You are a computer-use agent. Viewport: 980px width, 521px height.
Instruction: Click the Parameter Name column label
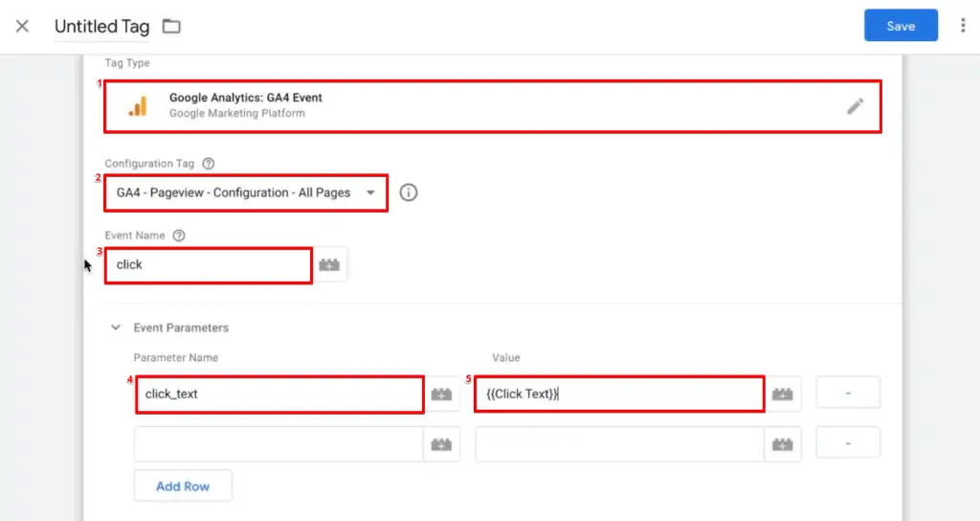(x=176, y=358)
